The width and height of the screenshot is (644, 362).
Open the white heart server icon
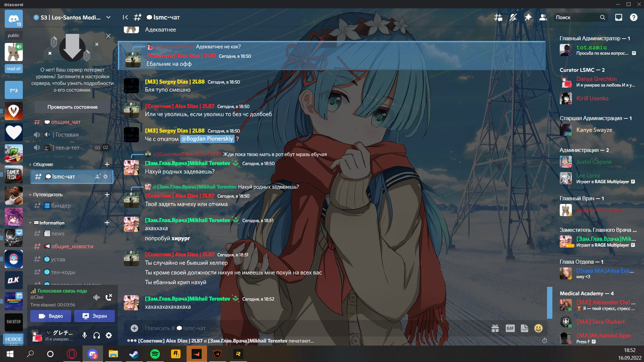pyautogui.click(x=14, y=132)
